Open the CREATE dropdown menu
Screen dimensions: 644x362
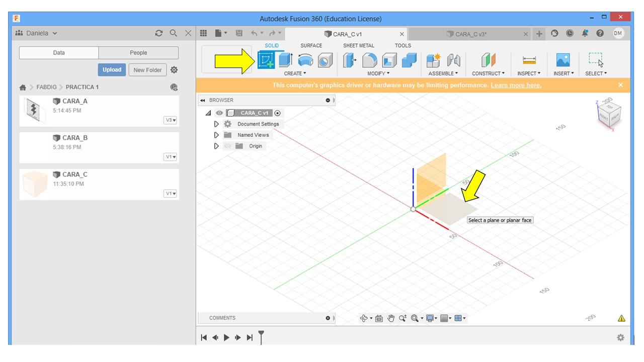(295, 73)
